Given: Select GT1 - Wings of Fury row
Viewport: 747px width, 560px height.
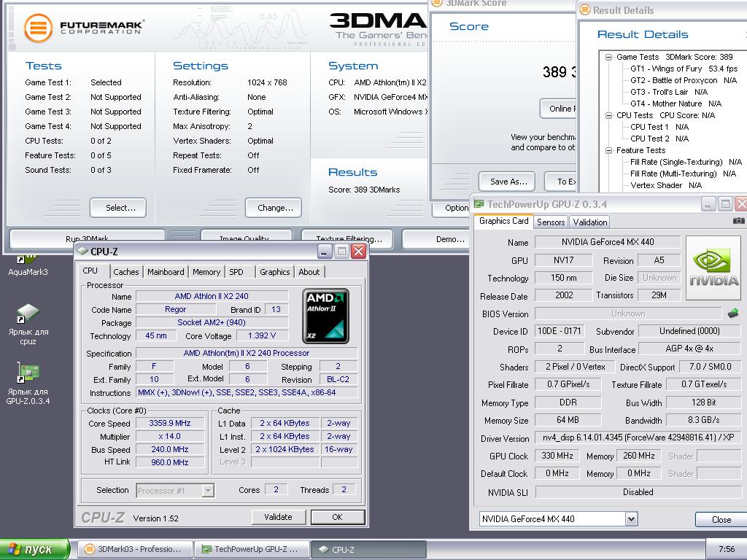Looking at the screenshot, I should [x=684, y=69].
